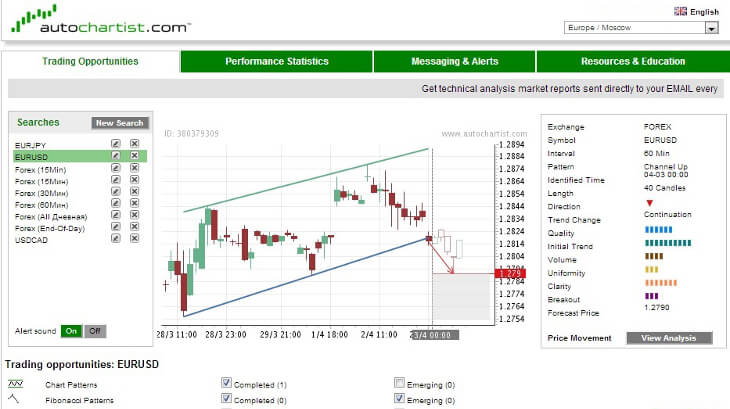Delete the EURUSD search
730x409 pixels.
[x=134, y=155]
